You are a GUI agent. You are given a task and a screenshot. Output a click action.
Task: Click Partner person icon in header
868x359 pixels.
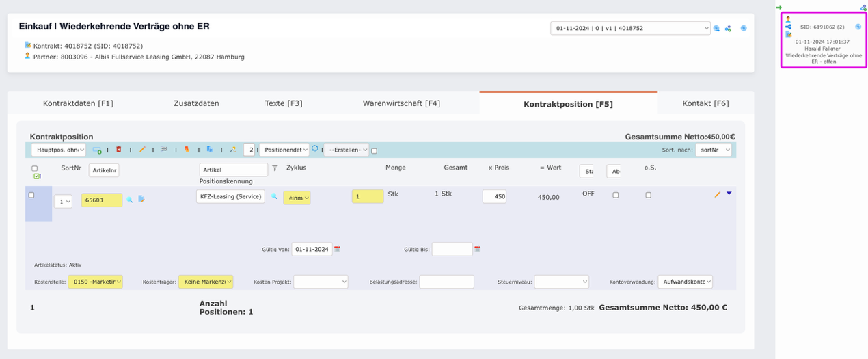pos(28,56)
